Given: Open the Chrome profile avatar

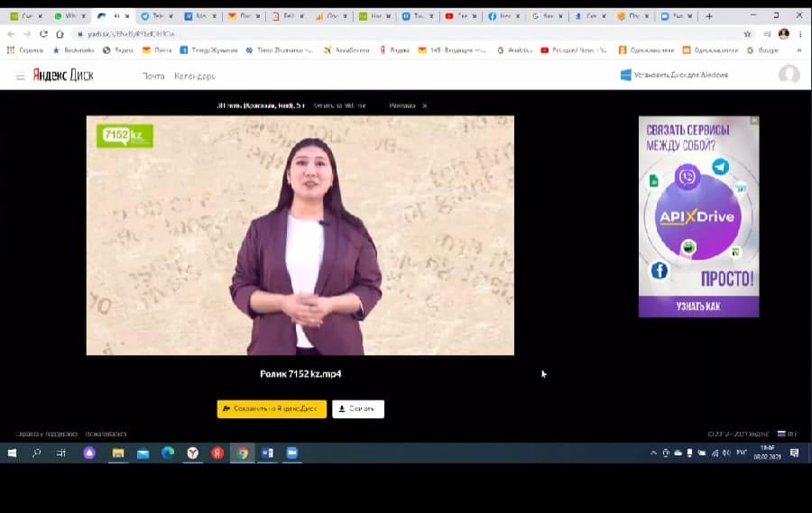Looking at the screenshot, I should point(783,34).
